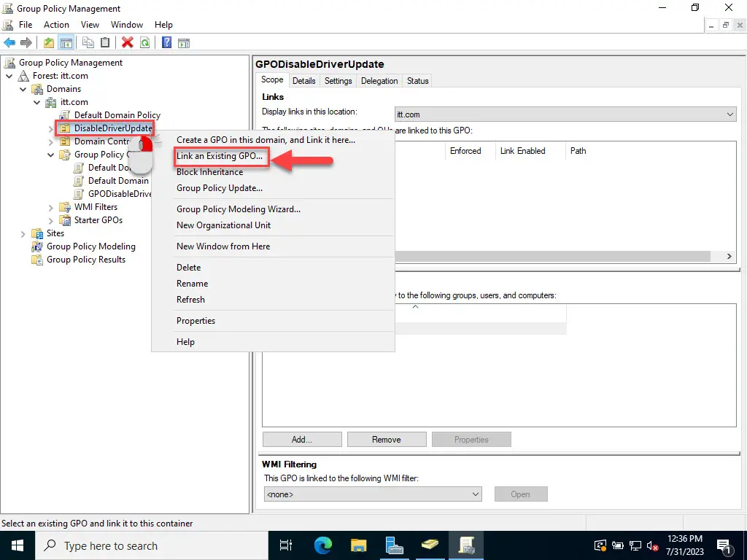
Task: Choose Create a GPO in this domain
Action: pyautogui.click(x=266, y=140)
